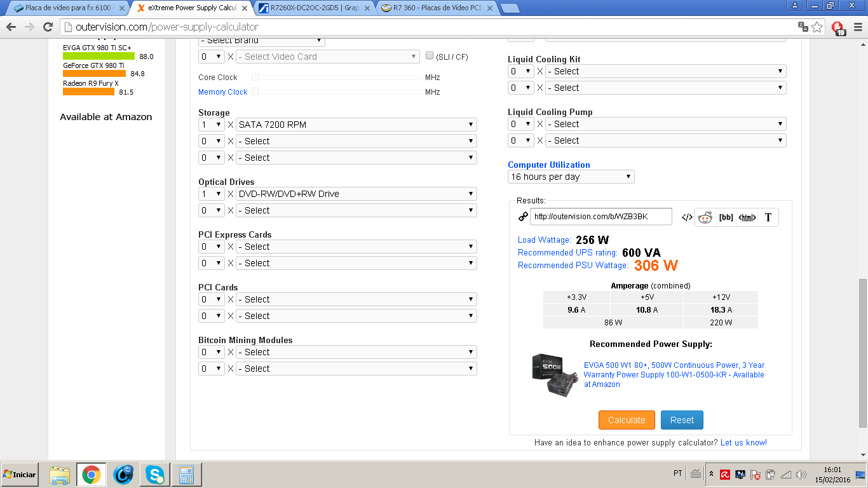Screen dimensions: 868x488
Task: Click the Calculate button
Action: tap(627, 420)
